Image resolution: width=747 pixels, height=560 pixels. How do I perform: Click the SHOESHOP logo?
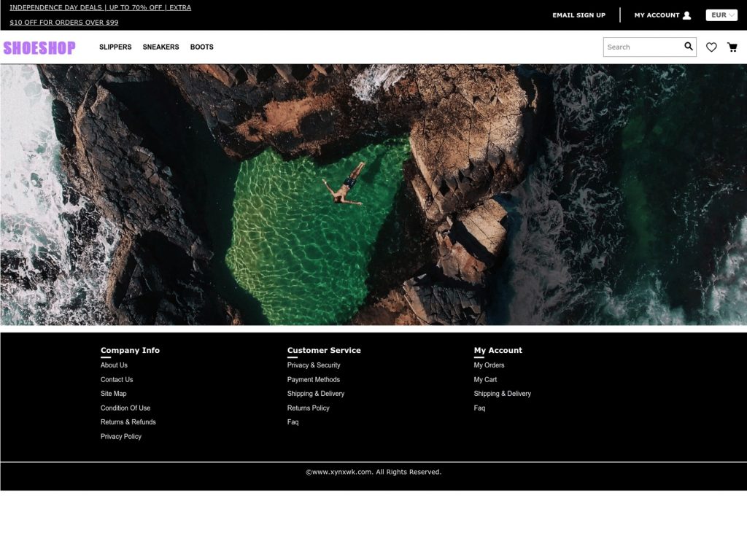39,47
